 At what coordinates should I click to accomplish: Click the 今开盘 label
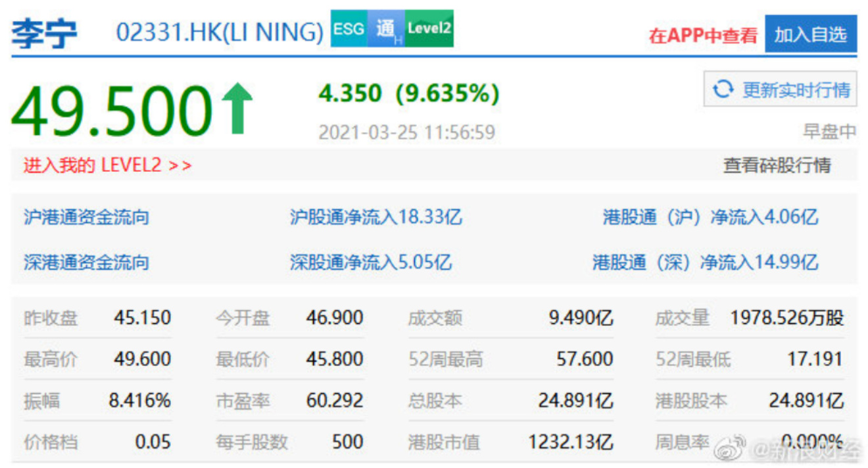[x=243, y=319]
